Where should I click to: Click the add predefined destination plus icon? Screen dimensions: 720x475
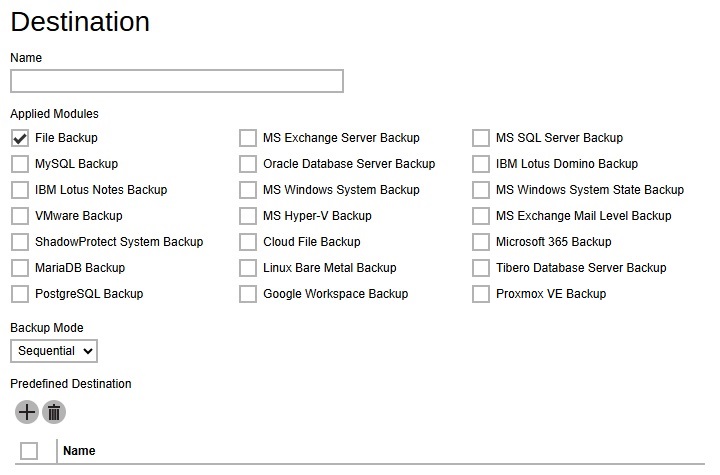[x=27, y=411]
